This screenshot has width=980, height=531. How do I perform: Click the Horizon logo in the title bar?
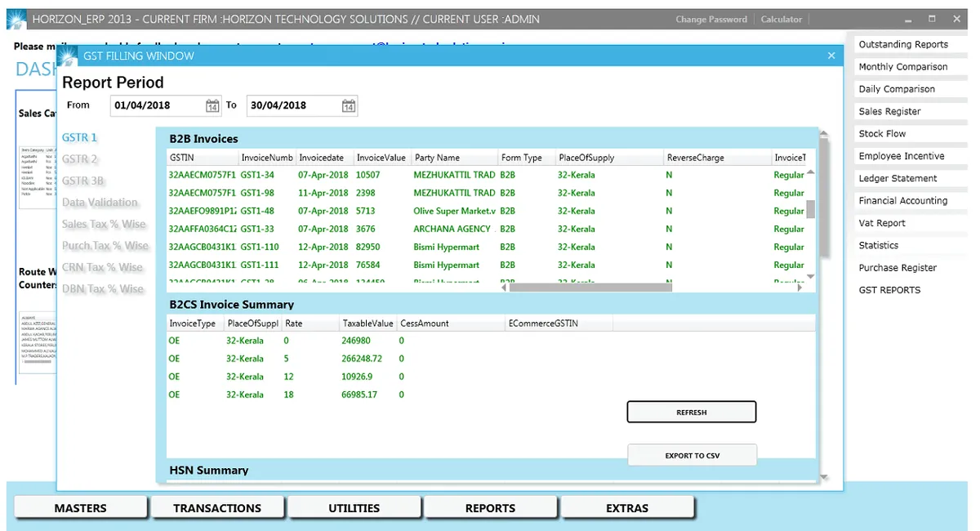tap(16, 18)
